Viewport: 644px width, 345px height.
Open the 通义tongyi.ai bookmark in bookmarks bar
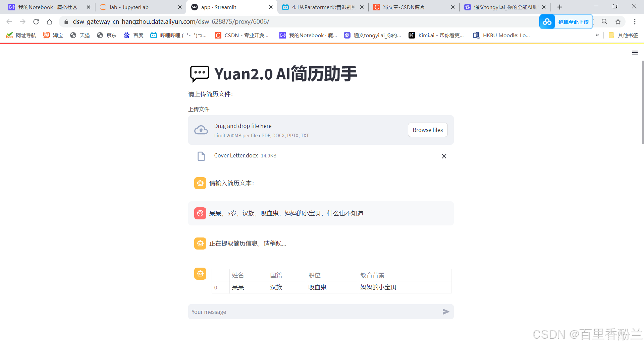coord(372,35)
